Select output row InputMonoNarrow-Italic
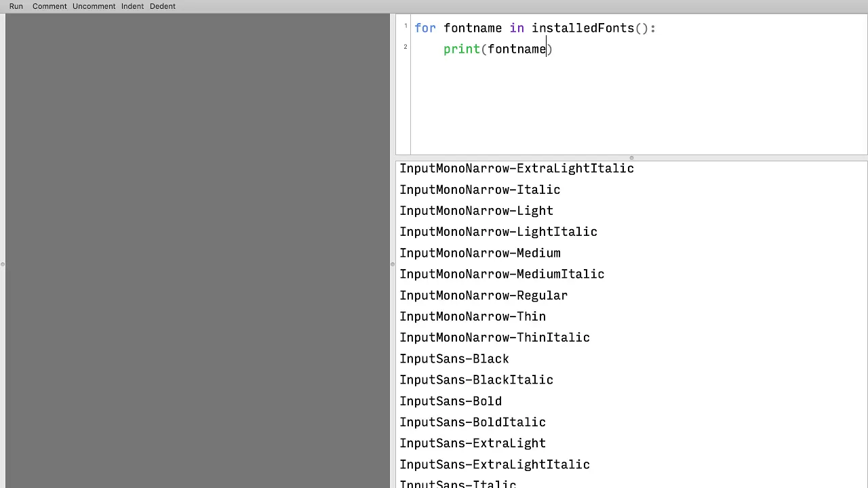Viewport: 868px width, 488px height. click(x=480, y=190)
